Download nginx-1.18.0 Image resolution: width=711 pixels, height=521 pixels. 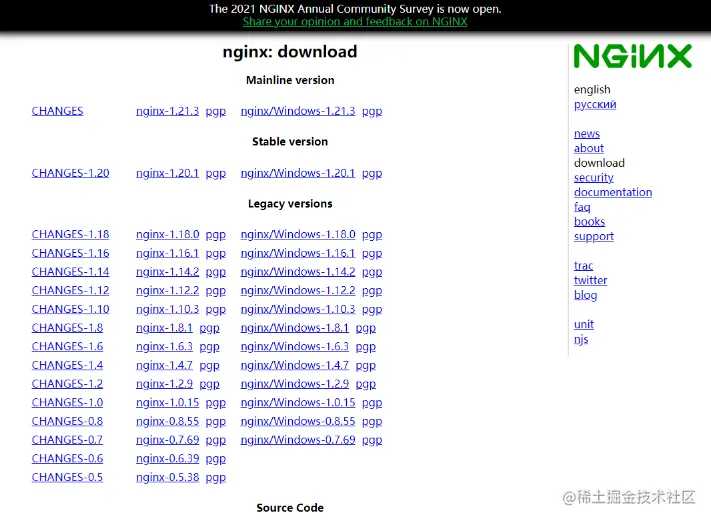pos(167,234)
